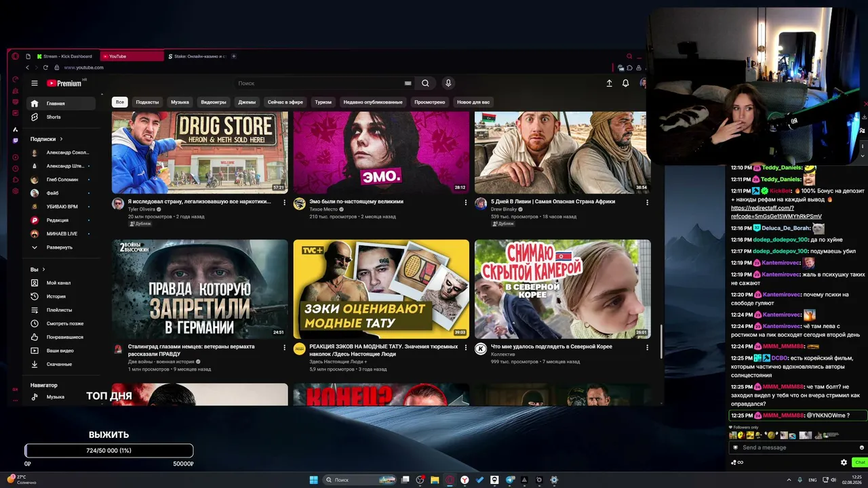Image resolution: width=868 pixels, height=488 pixels.
Task: Open YouTube notifications bell
Action: 625,83
